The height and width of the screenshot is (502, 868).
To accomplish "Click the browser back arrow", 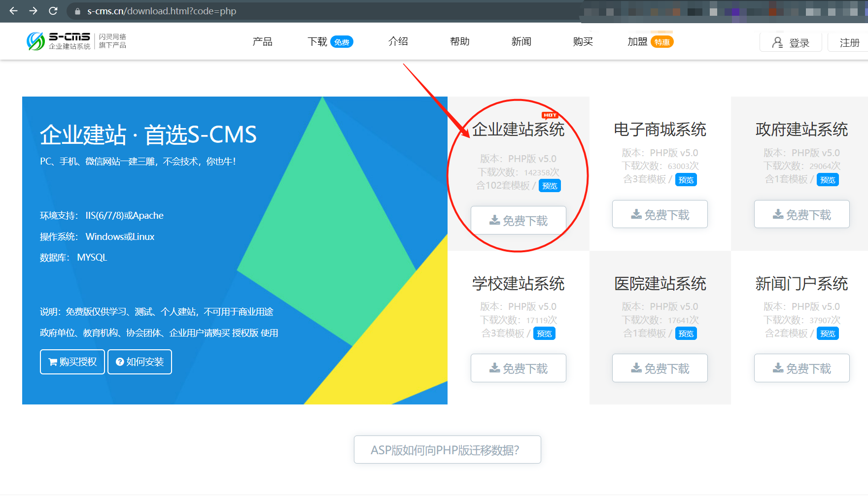I will (12, 11).
